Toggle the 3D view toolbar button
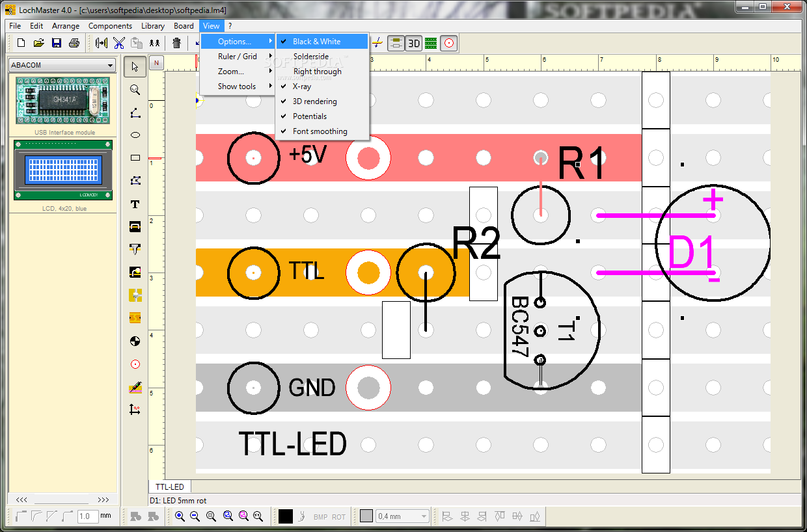The width and height of the screenshot is (807, 532). (x=414, y=43)
